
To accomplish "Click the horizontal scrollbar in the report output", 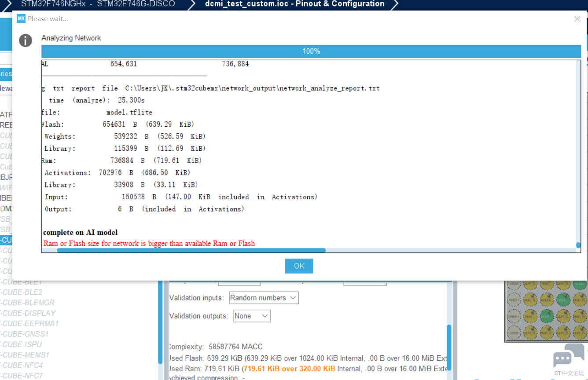I will (191, 250).
